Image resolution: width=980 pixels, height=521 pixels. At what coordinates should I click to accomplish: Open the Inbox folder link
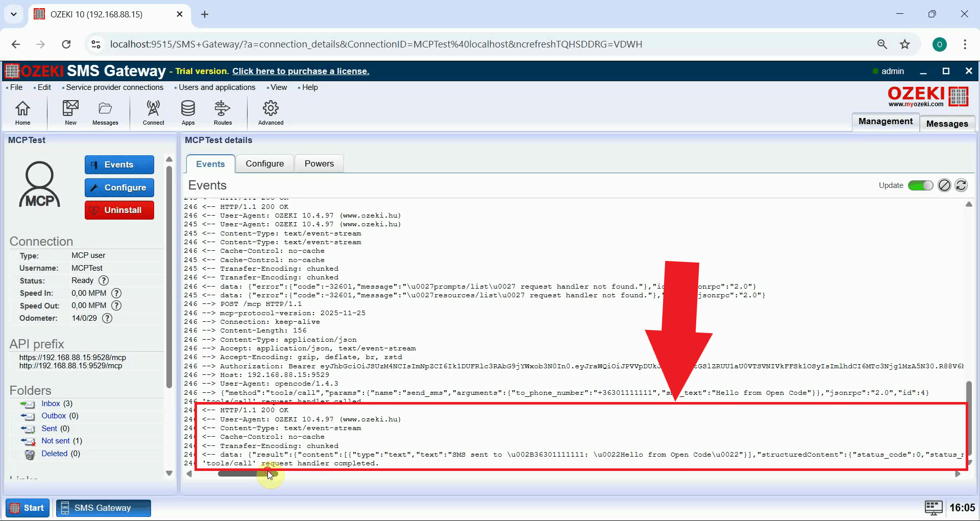51,404
